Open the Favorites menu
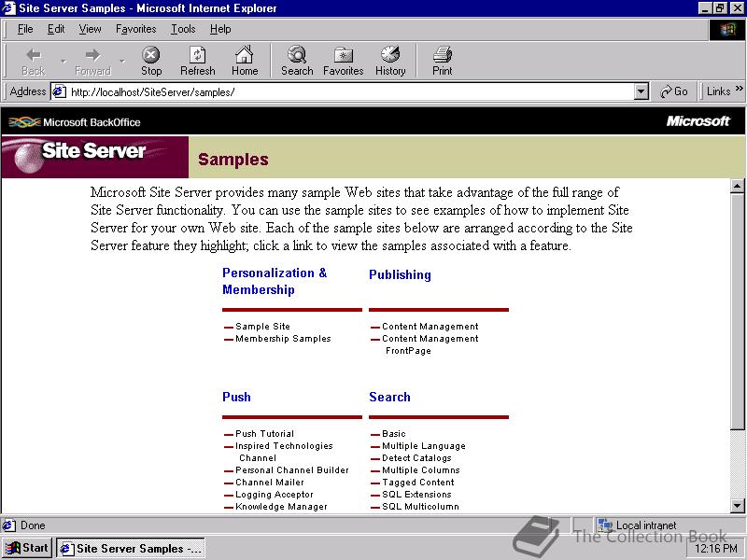 click(135, 29)
